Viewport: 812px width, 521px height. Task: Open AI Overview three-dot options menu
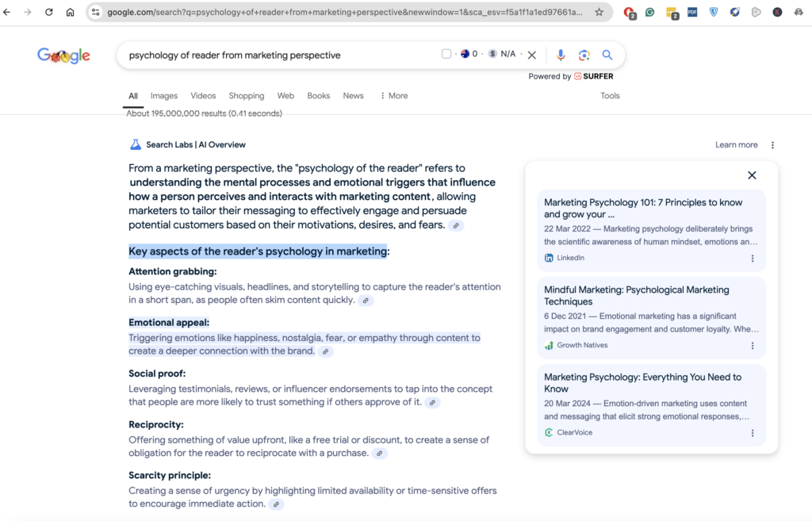pyautogui.click(x=772, y=145)
